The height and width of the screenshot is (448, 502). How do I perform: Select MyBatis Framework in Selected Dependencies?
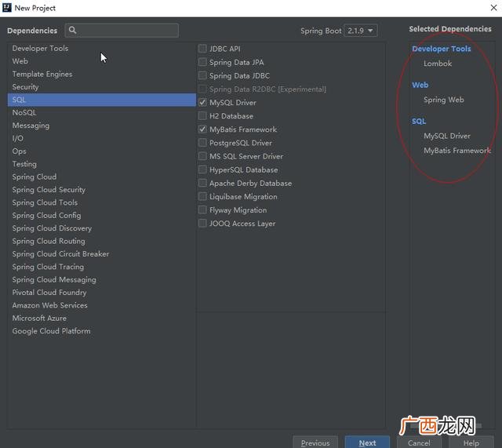click(x=457, y=151)
